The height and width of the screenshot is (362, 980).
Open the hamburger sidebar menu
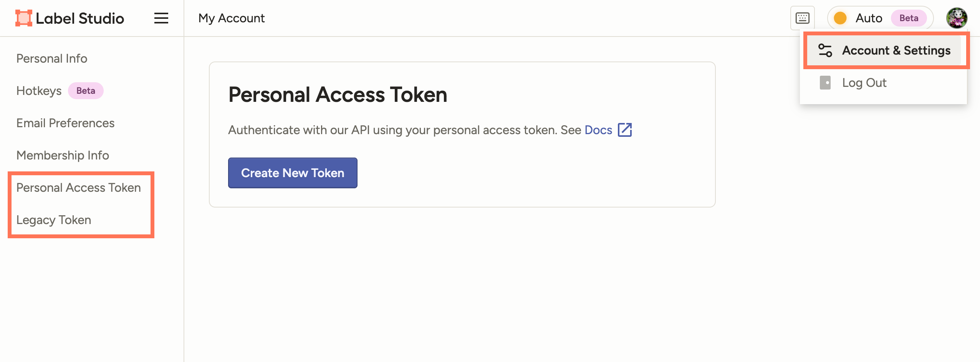pyautogui.click(x=161, y=18)
